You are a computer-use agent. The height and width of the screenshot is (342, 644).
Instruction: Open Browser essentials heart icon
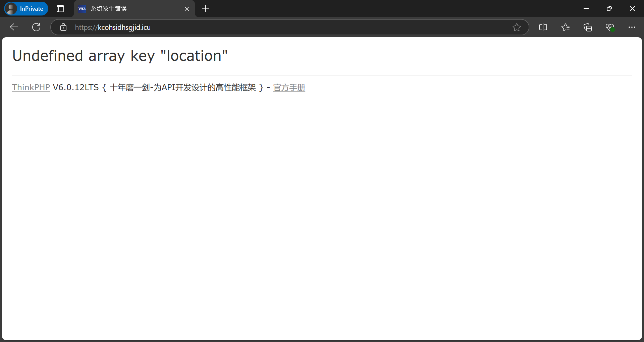click(x=610, y=27)
